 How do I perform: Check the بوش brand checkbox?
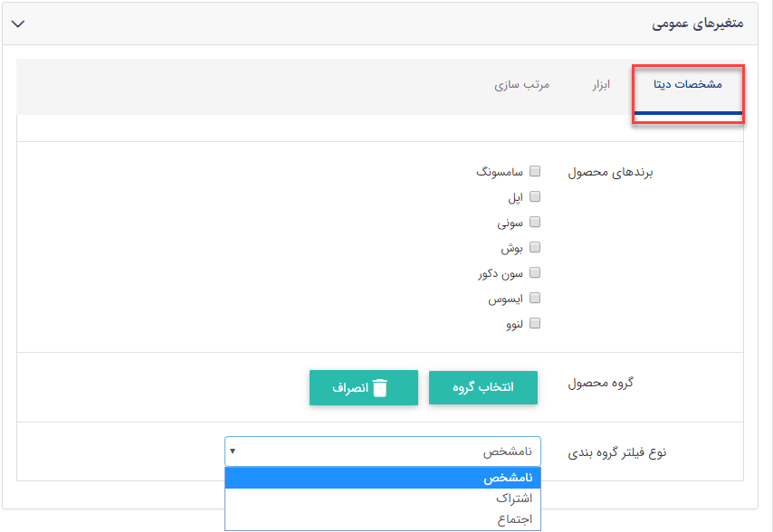535,246
